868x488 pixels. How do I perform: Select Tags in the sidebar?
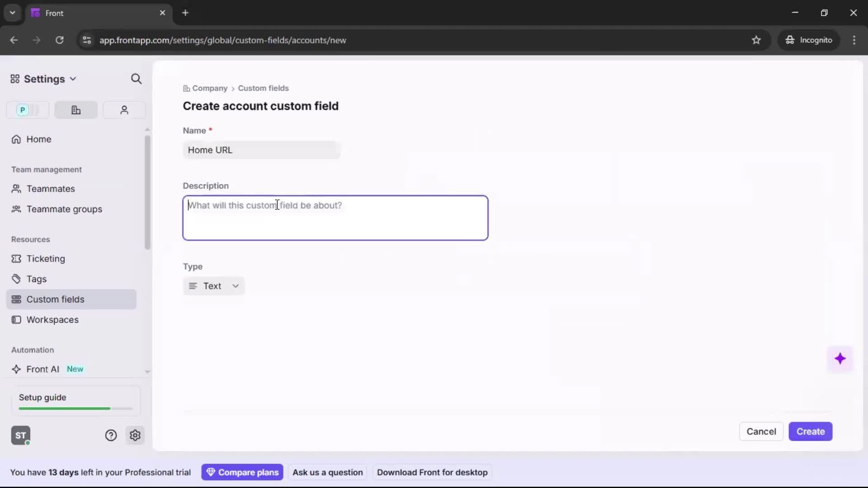(x=36, y=279)
